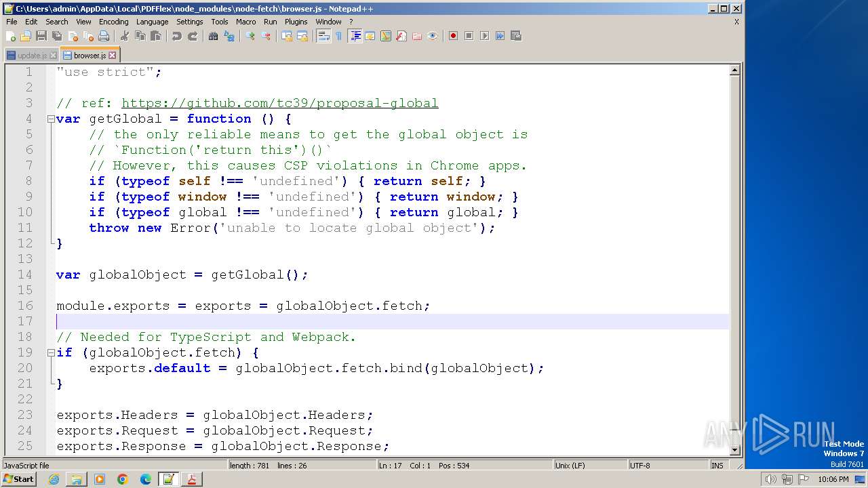
Task: Toggle synchronize vertical scrolling icon
Action: 286,36
